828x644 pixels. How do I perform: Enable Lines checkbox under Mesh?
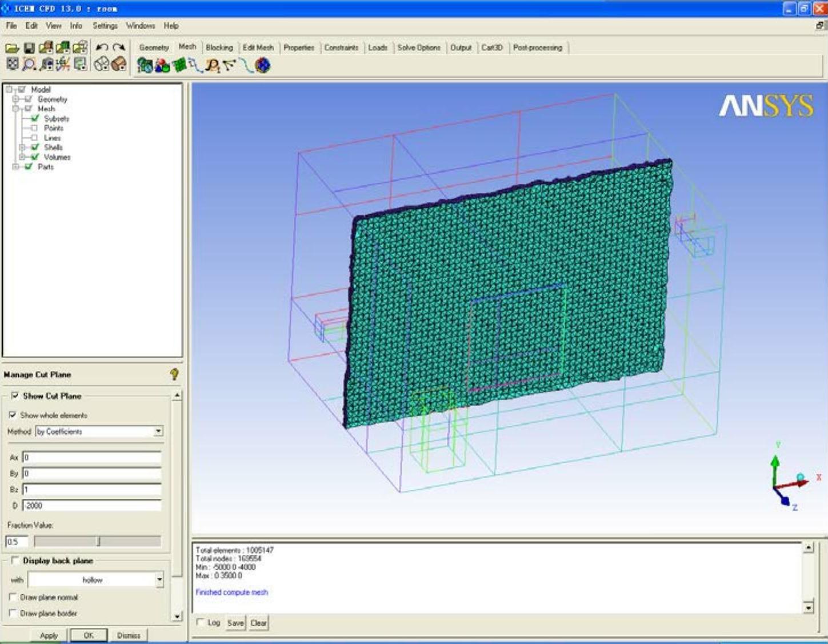(34, 138)
